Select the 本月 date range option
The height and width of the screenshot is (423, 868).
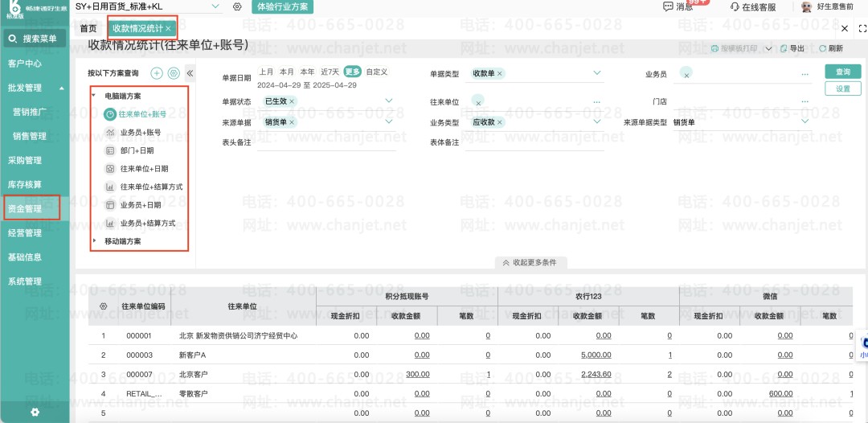point(287,72)
